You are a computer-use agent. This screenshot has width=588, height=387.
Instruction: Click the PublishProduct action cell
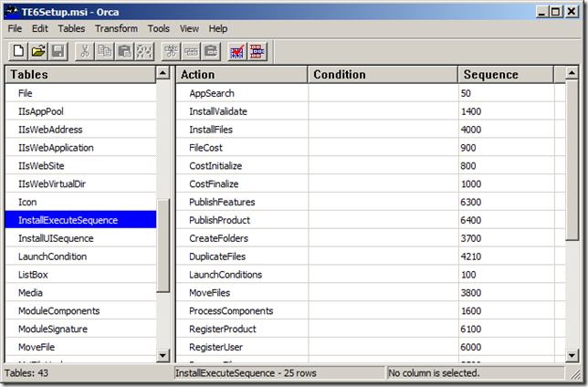tap(242, 220)
